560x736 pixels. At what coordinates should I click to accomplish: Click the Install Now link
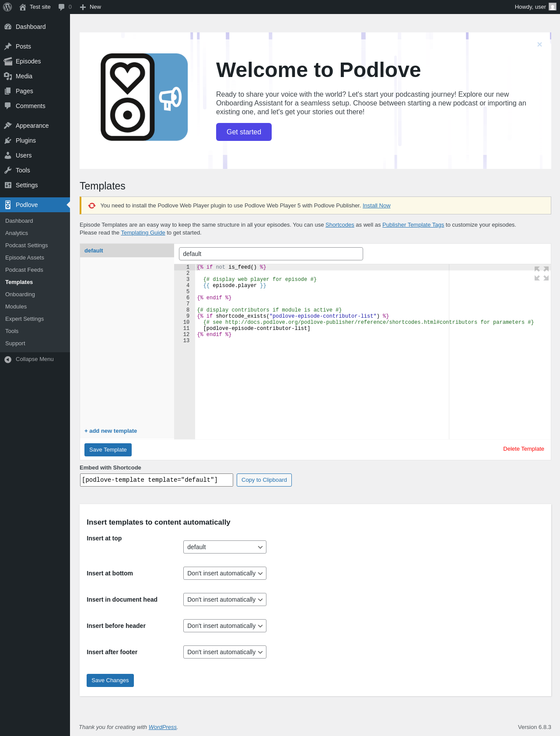pyautogui.click(x=377, y=206)
